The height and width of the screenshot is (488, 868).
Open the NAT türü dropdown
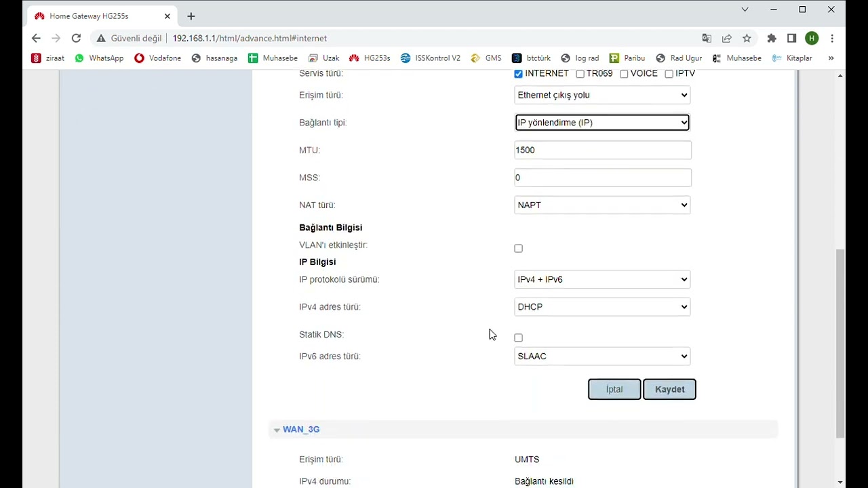(x=602, y=205)
